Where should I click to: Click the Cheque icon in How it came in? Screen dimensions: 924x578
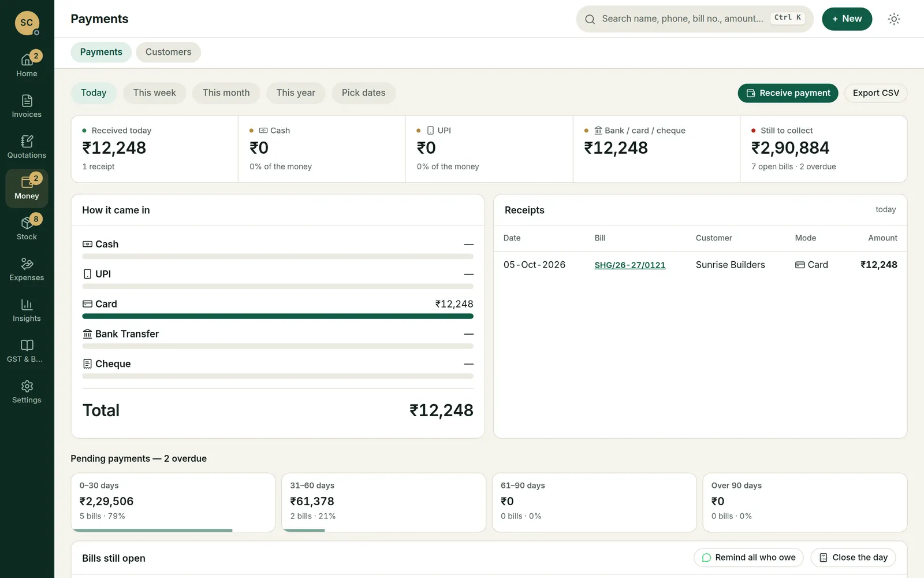tap(87, 364)
